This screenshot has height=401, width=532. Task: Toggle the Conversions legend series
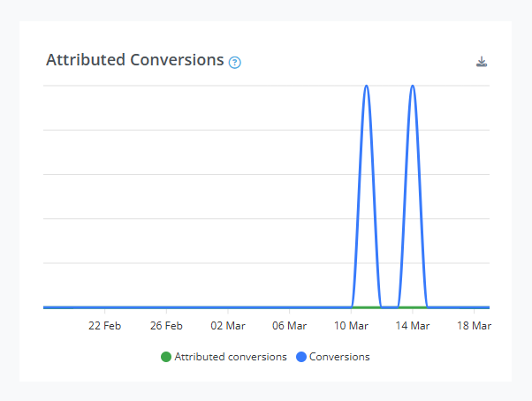[x=333, y=357]
